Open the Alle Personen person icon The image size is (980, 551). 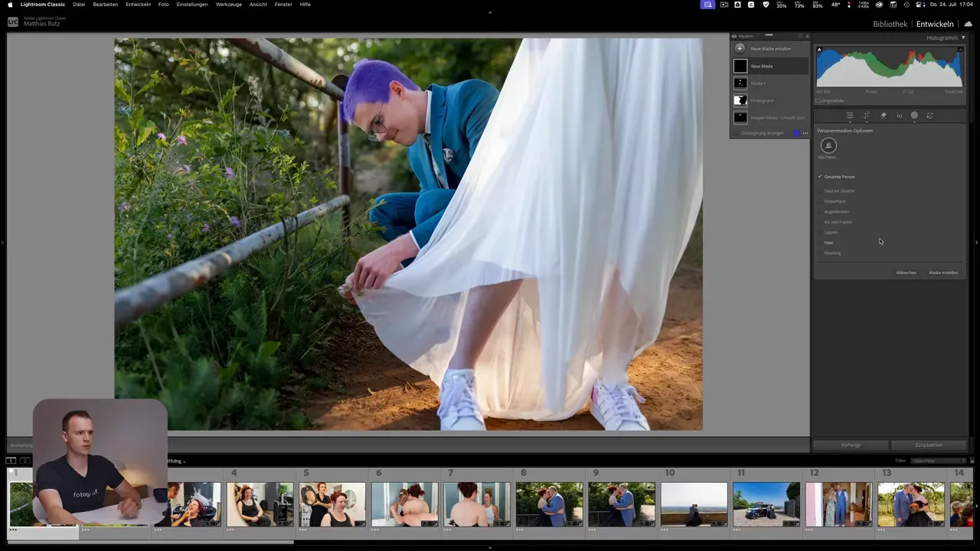click(828, 145)
